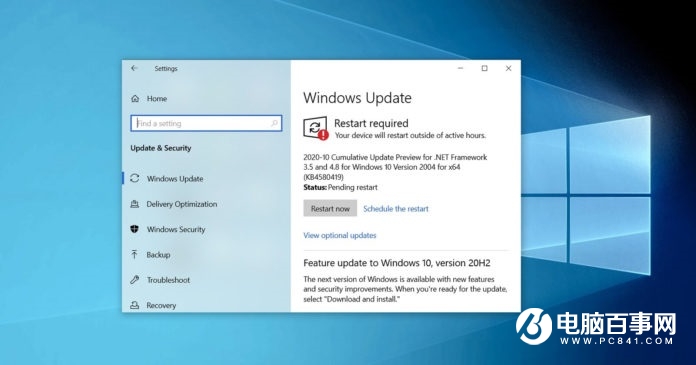The height and width of the screenshot is (365, 696).
Task: Focus the Find a setting search box
Action: [x=206, y=123]
